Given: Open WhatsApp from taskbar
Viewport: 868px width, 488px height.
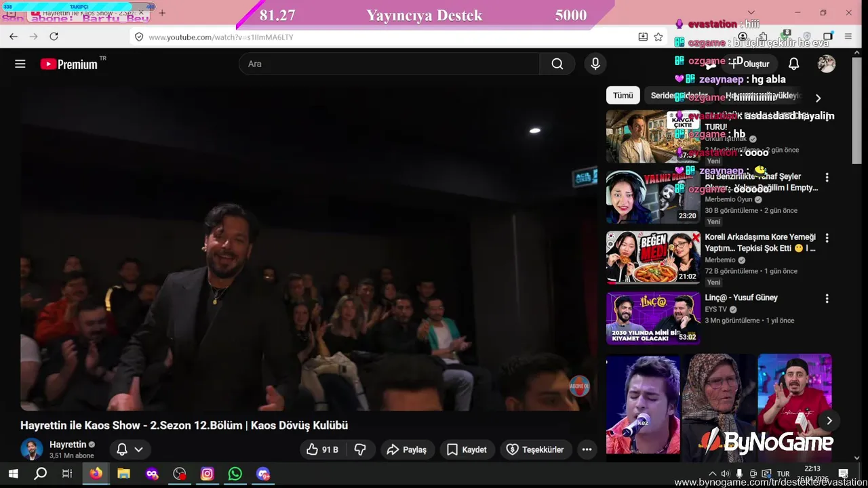Looking at the screenshot, I should (235, 474).
